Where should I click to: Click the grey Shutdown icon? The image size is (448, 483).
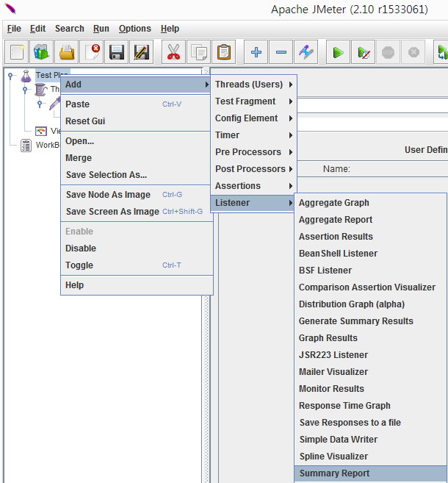coord(413,52)
